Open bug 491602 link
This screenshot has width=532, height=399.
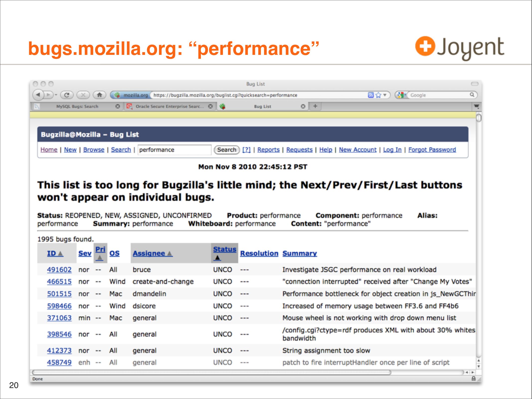(59, 270)
